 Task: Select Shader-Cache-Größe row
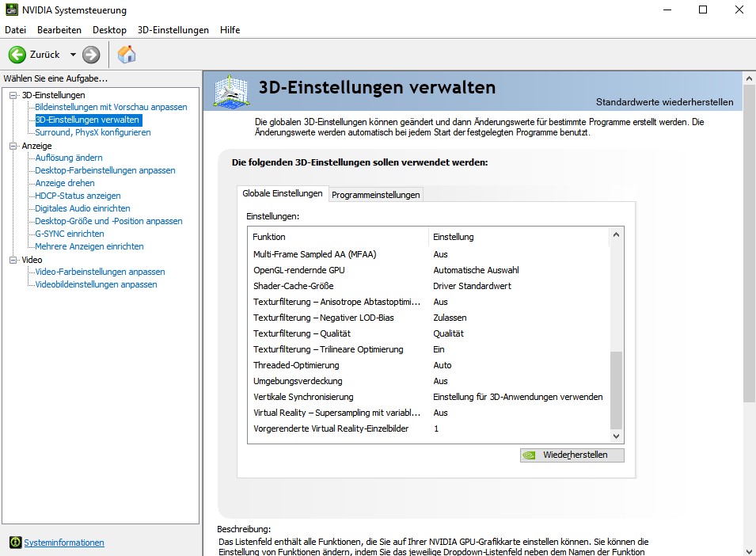pos(428,286)
